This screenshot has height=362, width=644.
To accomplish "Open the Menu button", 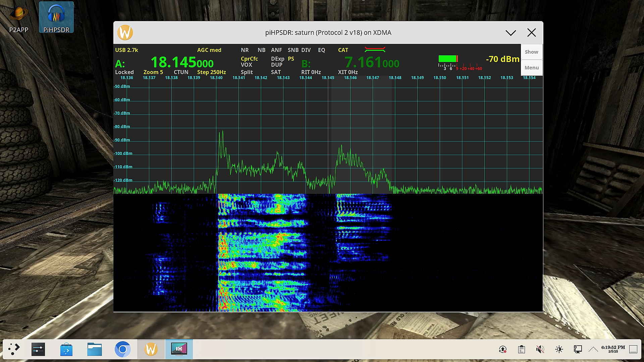I will [x=532, y=68].
